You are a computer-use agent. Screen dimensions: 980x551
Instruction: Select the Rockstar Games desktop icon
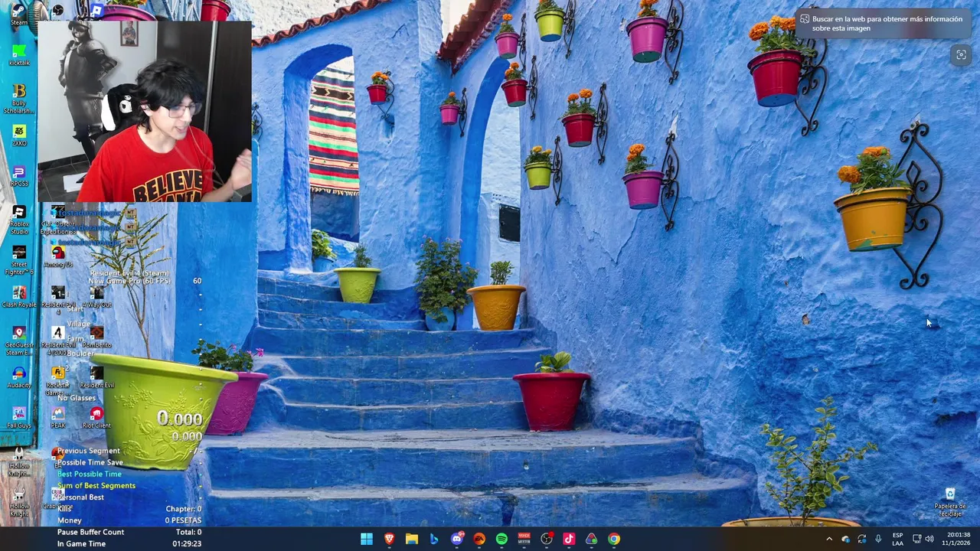pos(58,380)
